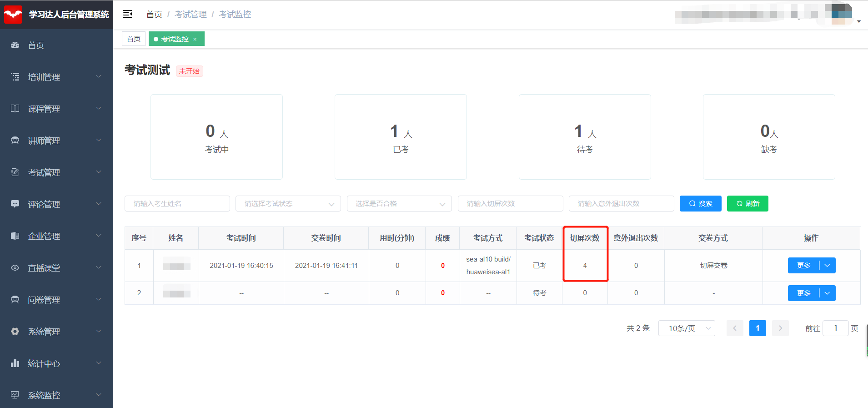Open the 选择是否合格 dropdown
The height and width of the screenshot is (408, 868).
point(399,204)
